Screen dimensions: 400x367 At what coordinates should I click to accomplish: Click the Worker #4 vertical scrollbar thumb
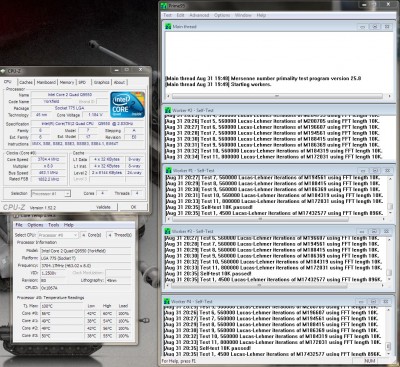click(388, 346)
